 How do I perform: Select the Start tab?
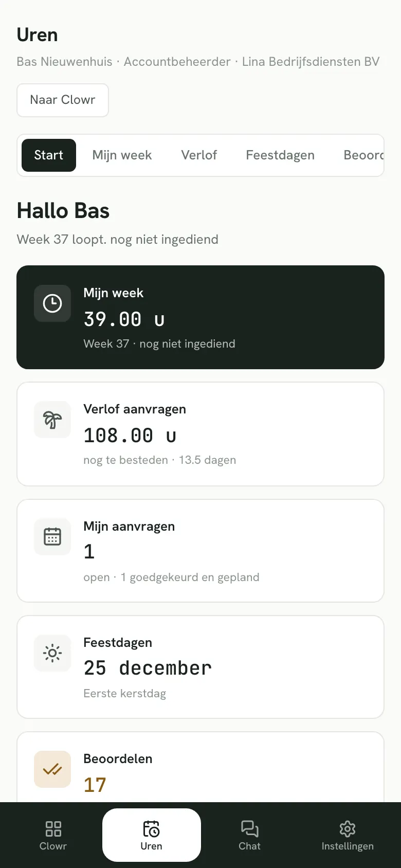click(49, 155)
